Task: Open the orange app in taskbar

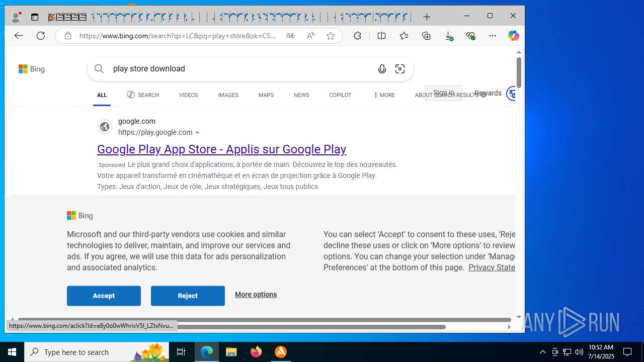Action: coord(281,352)
